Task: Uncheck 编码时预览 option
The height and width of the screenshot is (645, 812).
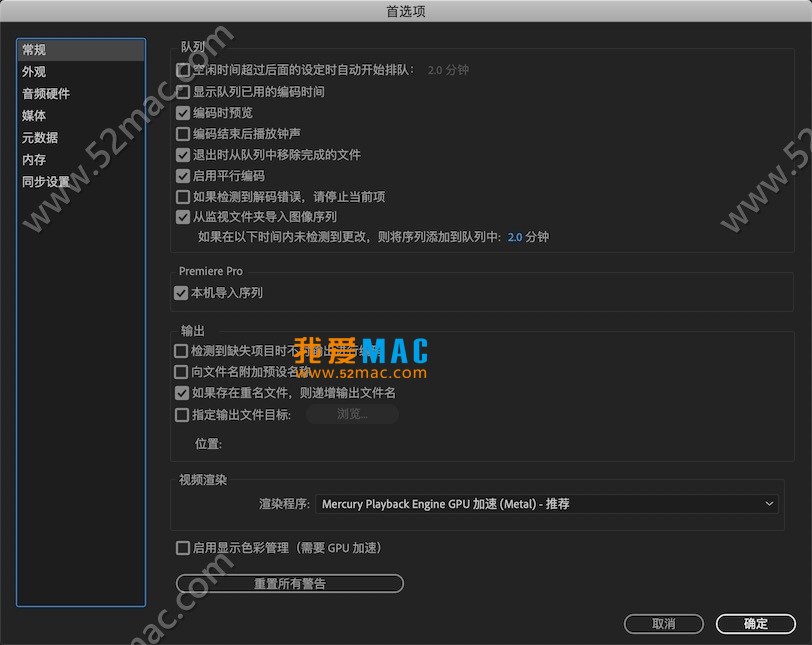Action: tap(183, 113)
